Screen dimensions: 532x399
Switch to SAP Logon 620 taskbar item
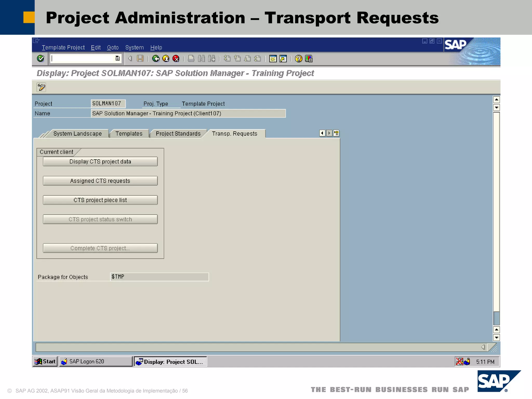click(96, 362)
